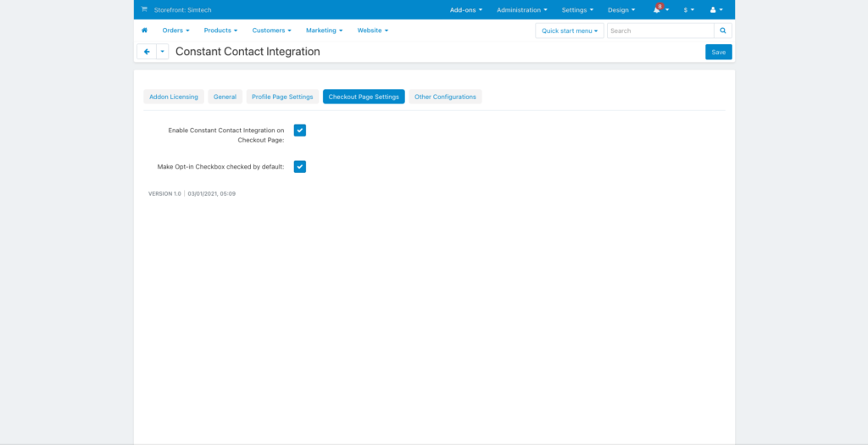
Task: Open the Marketing menu
Action: (324, 31)
